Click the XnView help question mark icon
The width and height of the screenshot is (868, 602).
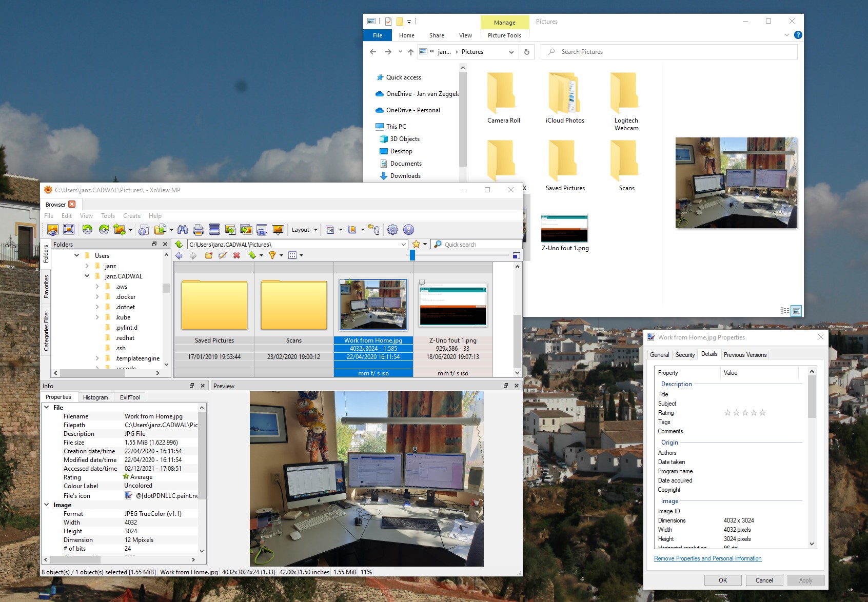coord(408,230)
